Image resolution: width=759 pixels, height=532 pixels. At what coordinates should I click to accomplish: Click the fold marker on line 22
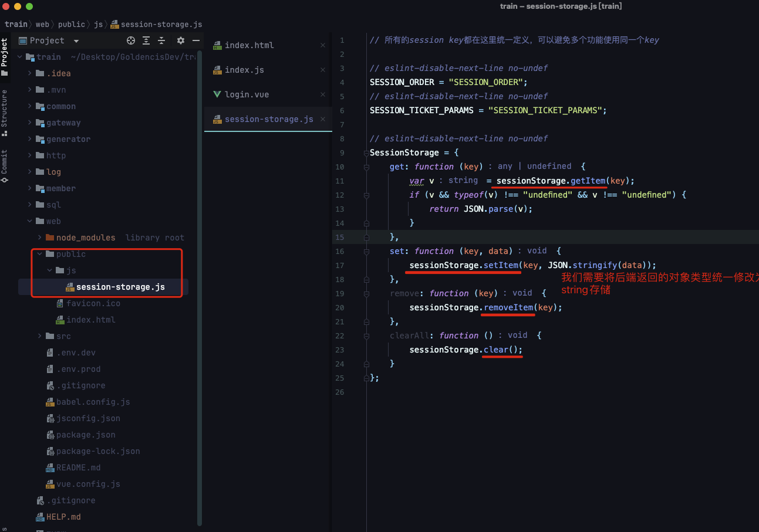[x=366, y=336]
